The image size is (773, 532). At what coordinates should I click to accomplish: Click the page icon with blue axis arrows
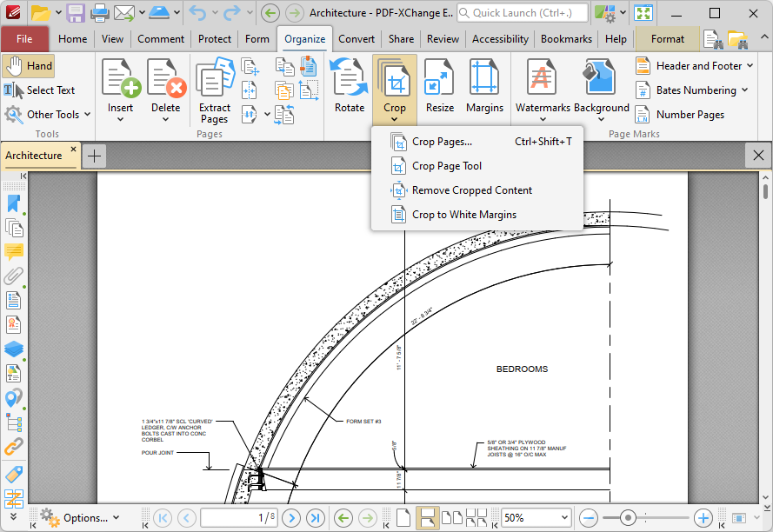click(309, 90)
